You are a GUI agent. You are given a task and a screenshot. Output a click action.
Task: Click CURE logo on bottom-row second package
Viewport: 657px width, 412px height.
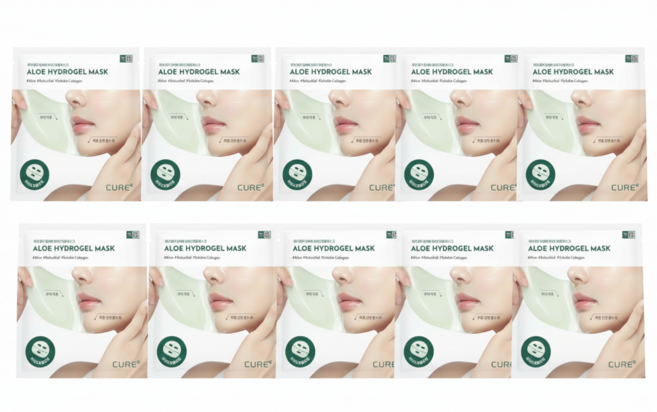[x=257, y=364]
